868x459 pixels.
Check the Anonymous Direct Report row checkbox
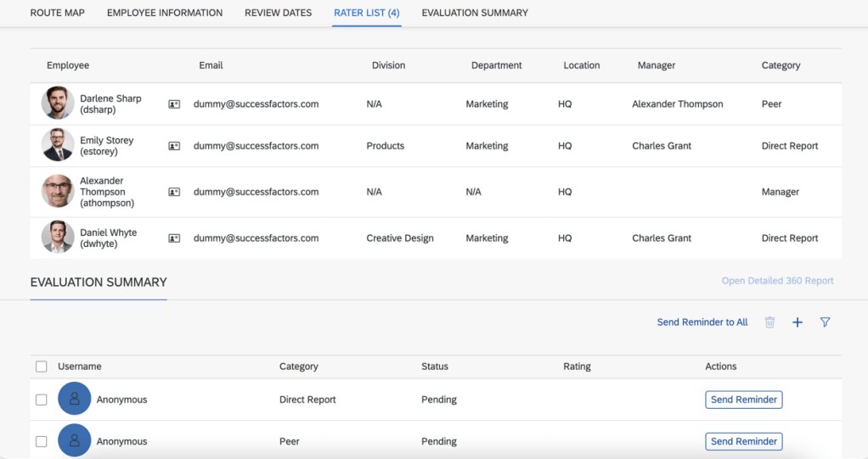pos(42,400)
